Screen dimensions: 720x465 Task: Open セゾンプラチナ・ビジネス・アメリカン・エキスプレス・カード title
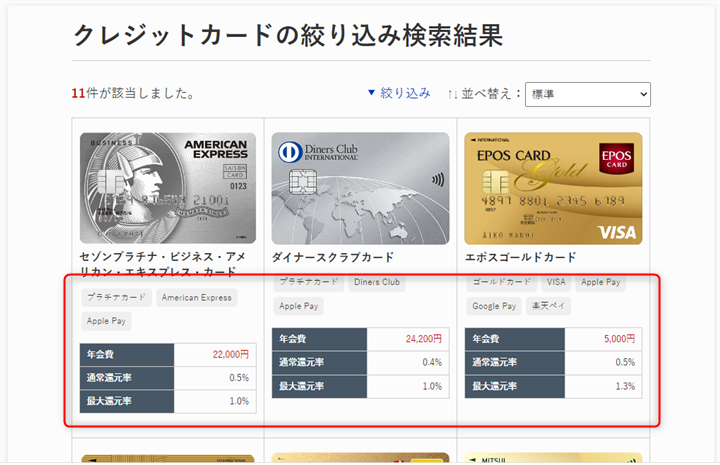163,263
